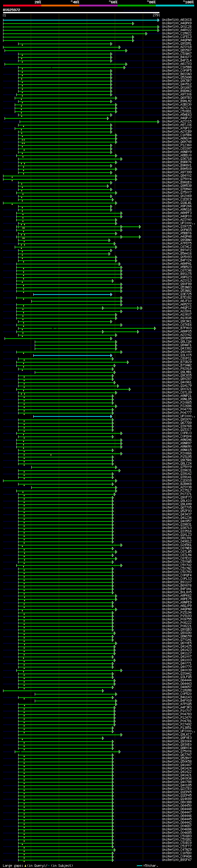Click the UniRef100_Q3E725 label
197x868 pixels.
pyautogui.click(x=177, y=295)
